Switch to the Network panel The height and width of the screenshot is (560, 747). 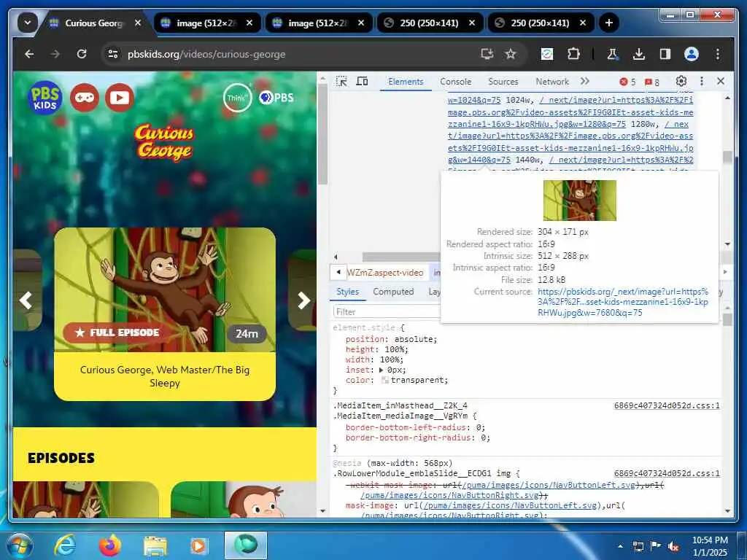tap(551, 82)
